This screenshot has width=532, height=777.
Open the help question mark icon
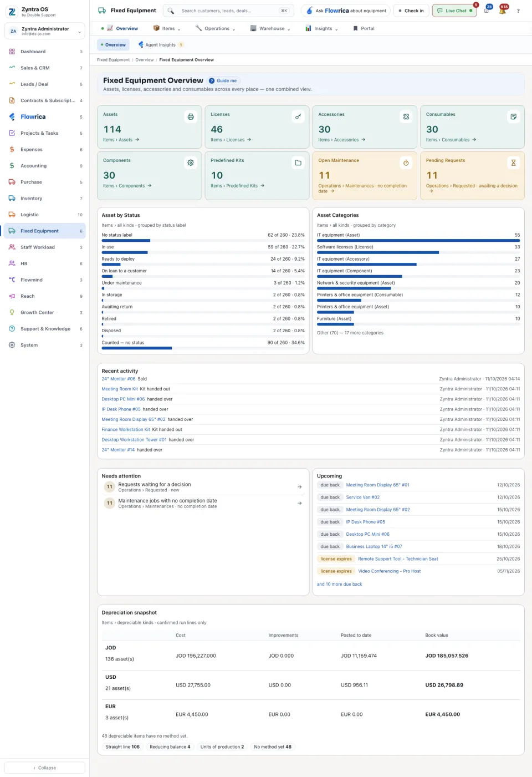click(518, 11)
